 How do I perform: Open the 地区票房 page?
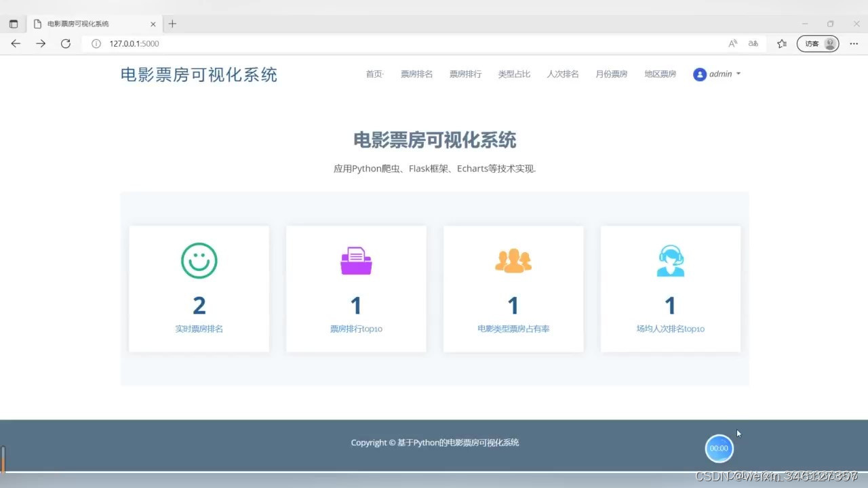[x=660, y=75]
